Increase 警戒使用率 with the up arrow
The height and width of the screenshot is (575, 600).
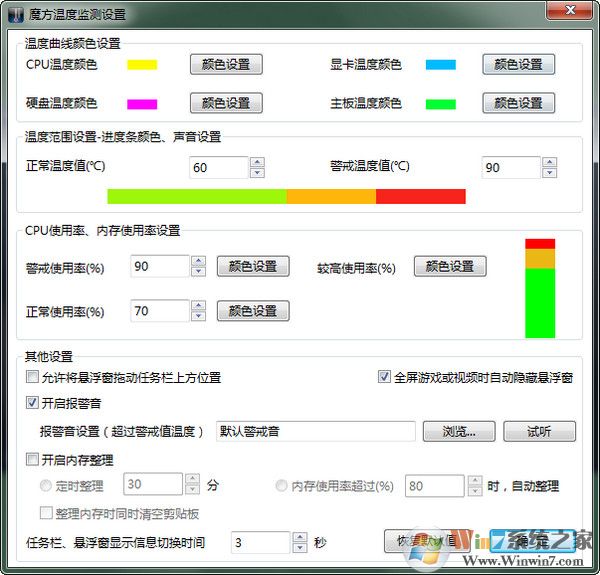tap(198, 261)
